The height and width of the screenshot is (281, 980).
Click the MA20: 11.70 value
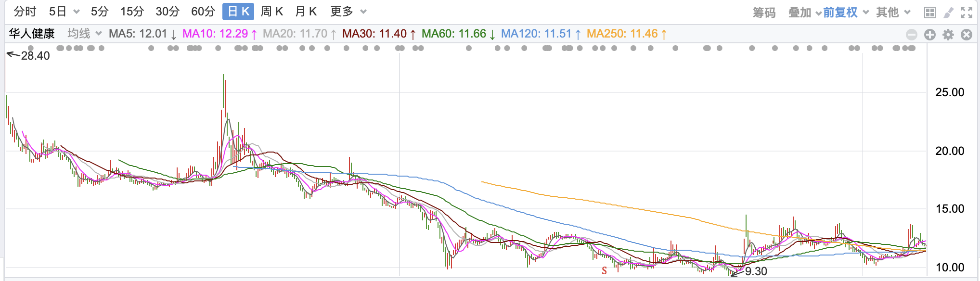point(299,34)
